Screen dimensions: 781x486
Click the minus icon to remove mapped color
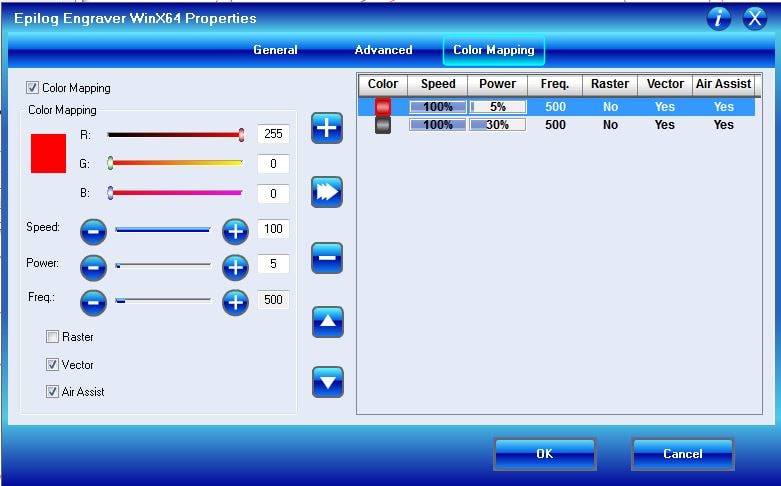[x=327, y=258]
